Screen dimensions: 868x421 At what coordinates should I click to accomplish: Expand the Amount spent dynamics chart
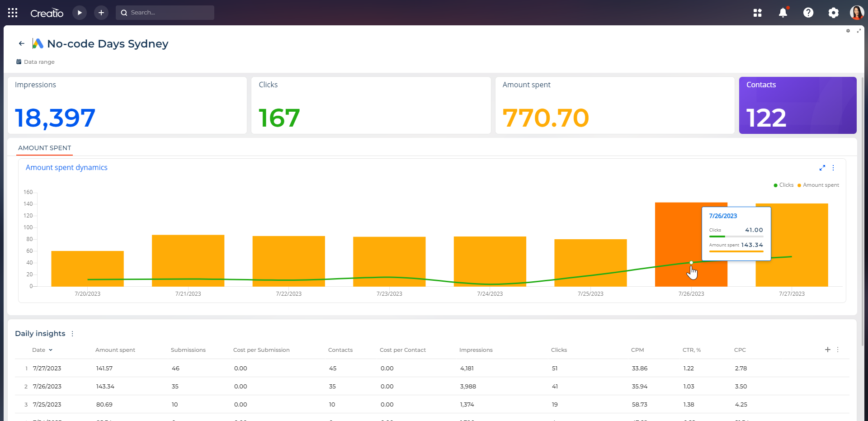coord(822,168)
